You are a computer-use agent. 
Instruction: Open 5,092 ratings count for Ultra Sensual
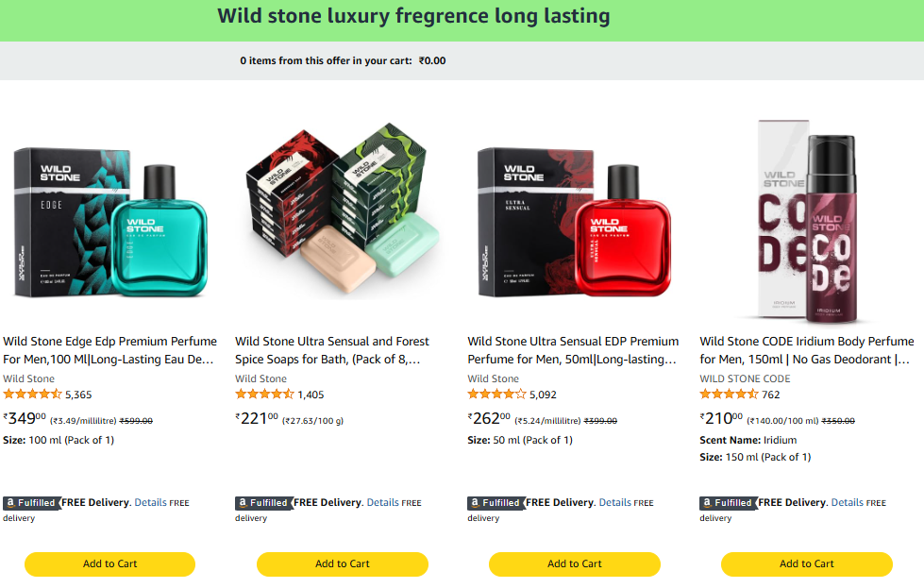(x=543, y=395)
